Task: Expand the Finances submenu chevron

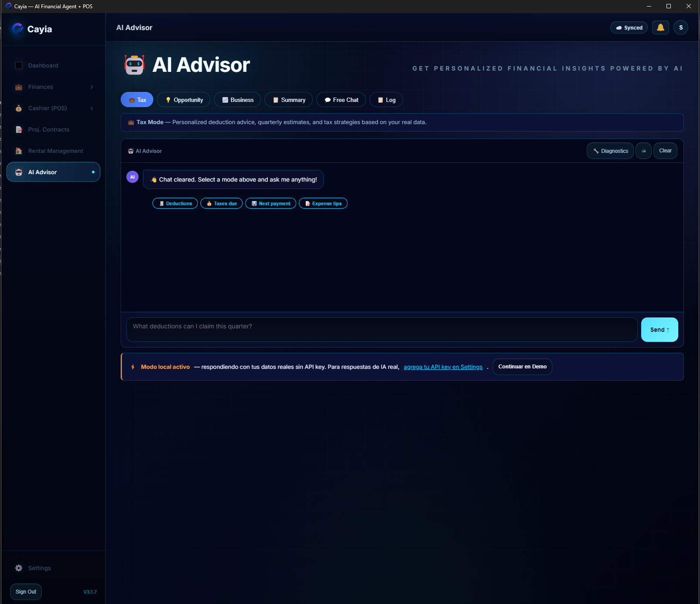Action: coord(91,87)
